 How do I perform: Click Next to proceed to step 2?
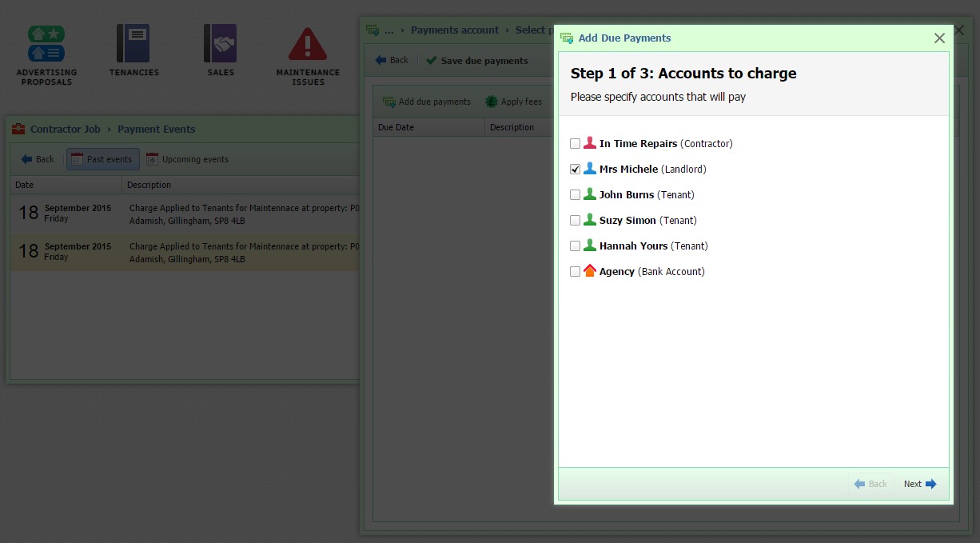tap(919, 484)
